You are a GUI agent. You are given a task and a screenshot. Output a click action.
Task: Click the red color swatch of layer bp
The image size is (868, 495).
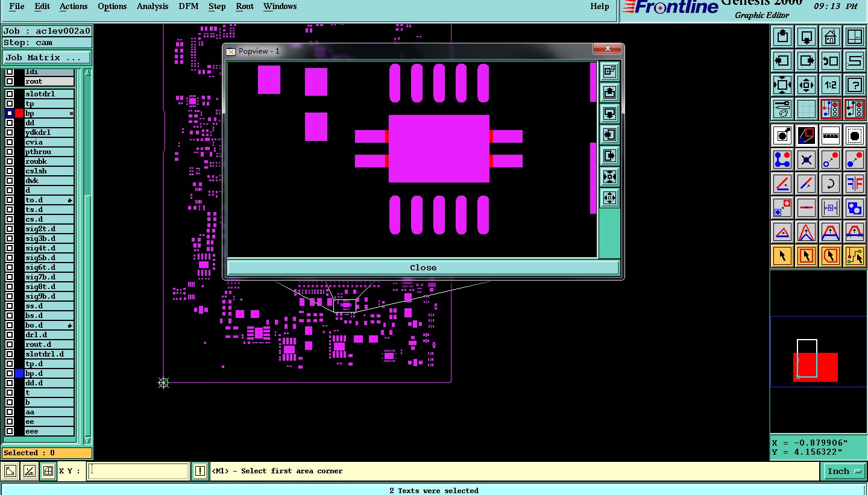pos(19,113)
